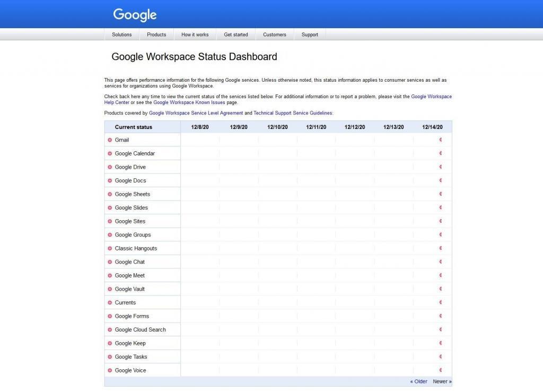Open the Customers navigation tab
The image size is (543, 392).
click(x=274, y=34)
